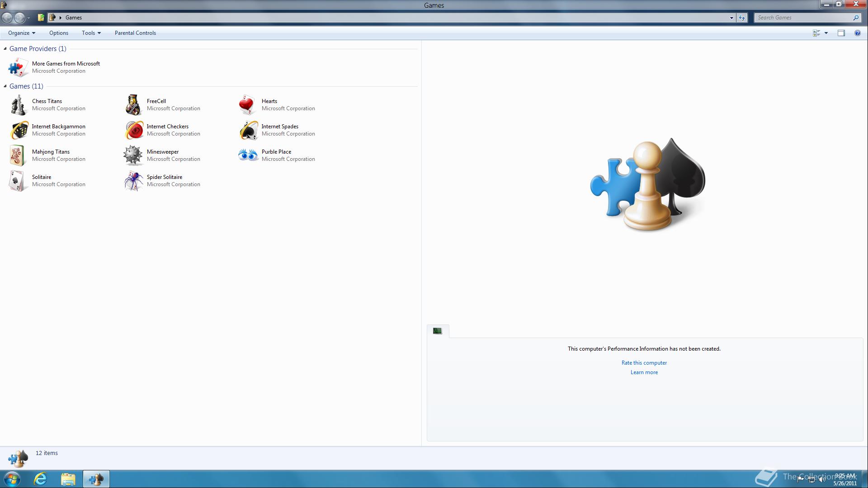The image size is (868, 488).
Task: Click the address bar Games breadcrumb arrow
Action: (60, 18)
